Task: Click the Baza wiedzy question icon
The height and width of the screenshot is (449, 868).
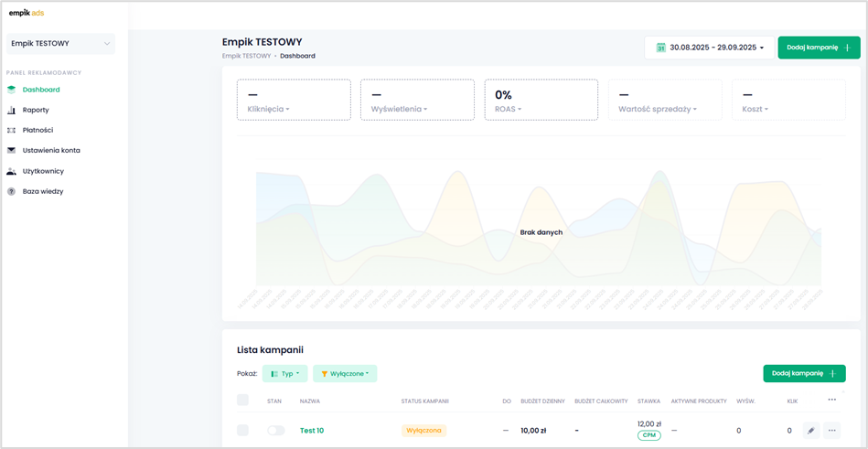Action: point(12,191)
